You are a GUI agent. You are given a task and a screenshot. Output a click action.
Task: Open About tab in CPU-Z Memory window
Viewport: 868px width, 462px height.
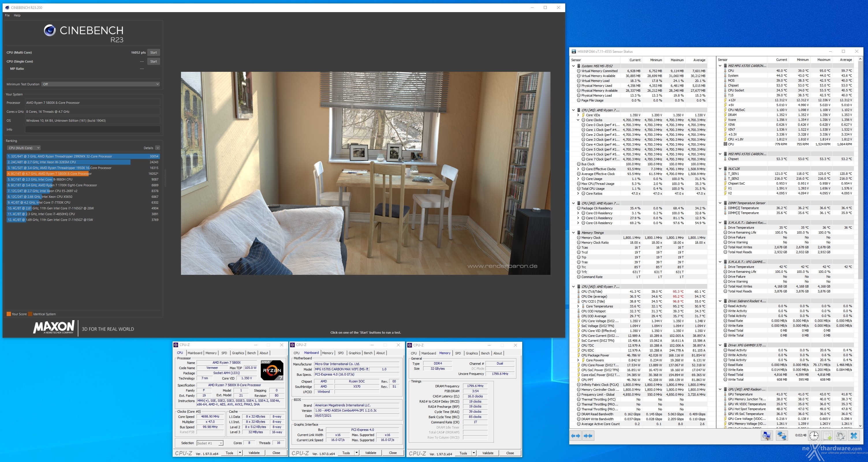(x=497, y=353)
